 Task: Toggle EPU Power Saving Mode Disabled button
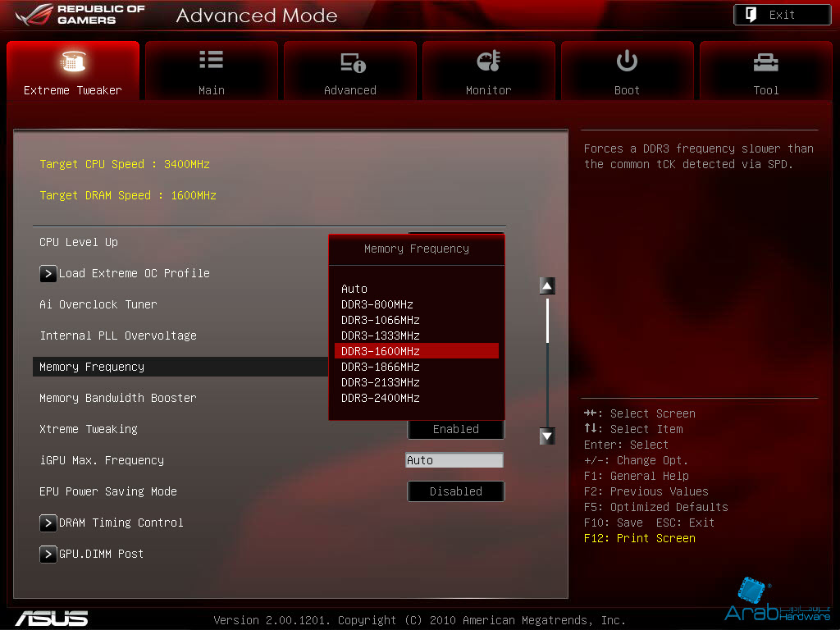click(456, 491)
